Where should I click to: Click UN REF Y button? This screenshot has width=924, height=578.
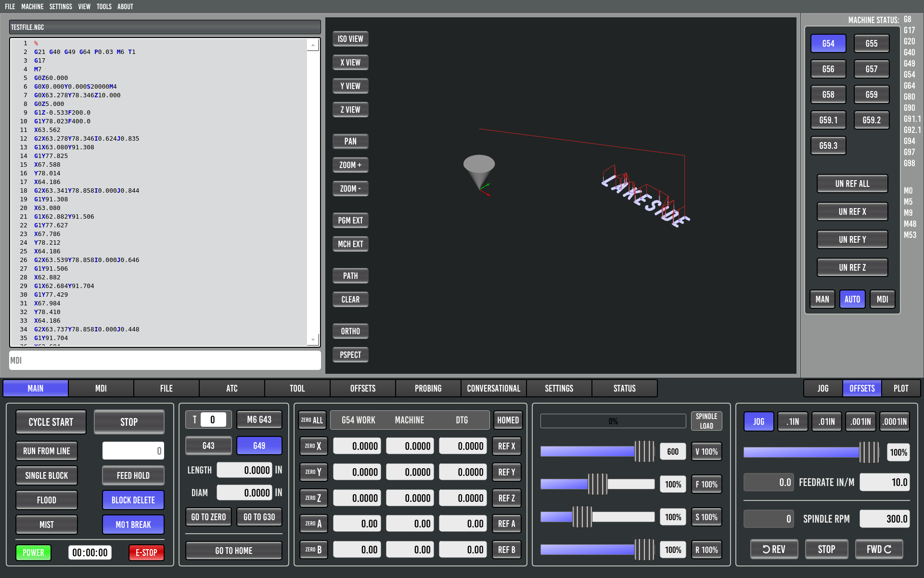[x=852, y=240]
